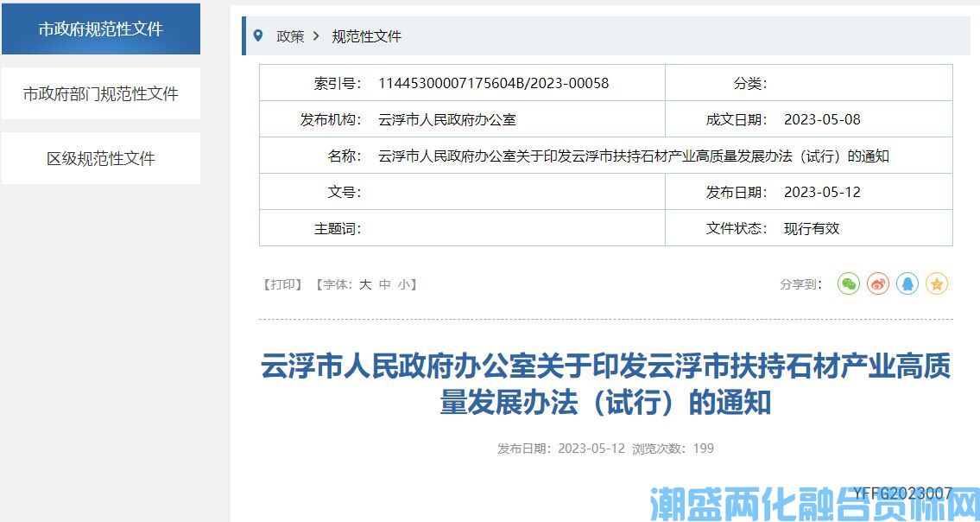Click the table 发布日期 value 2023-05-12
This screenshot has width=980, height=522.
click(x=823, y=192)
